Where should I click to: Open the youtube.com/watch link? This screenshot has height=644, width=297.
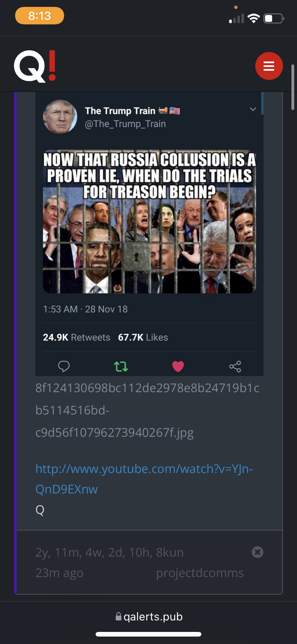click(x=144, y=479)
